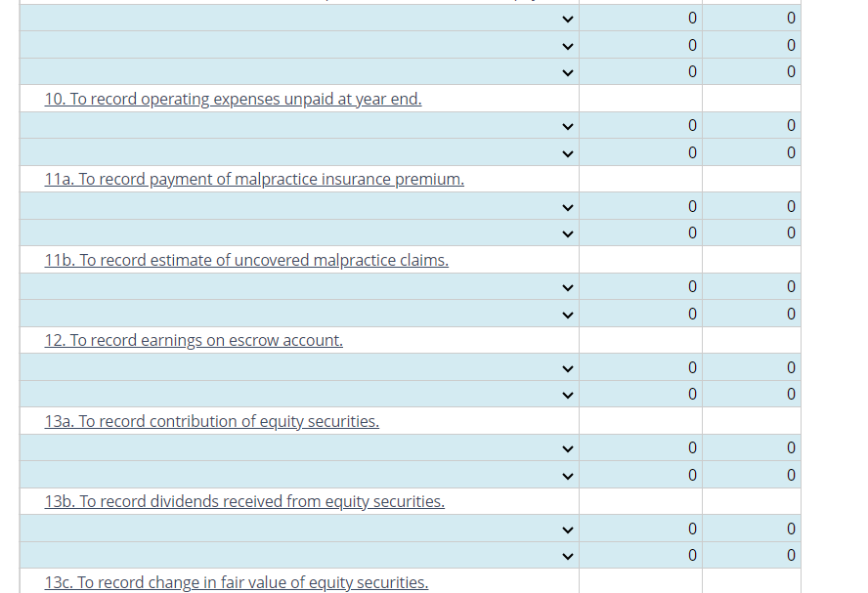Open the second account dropdown under entry 12
This screenshot has height=593, width=868.
pyautogui.click(x=567, y=394)
